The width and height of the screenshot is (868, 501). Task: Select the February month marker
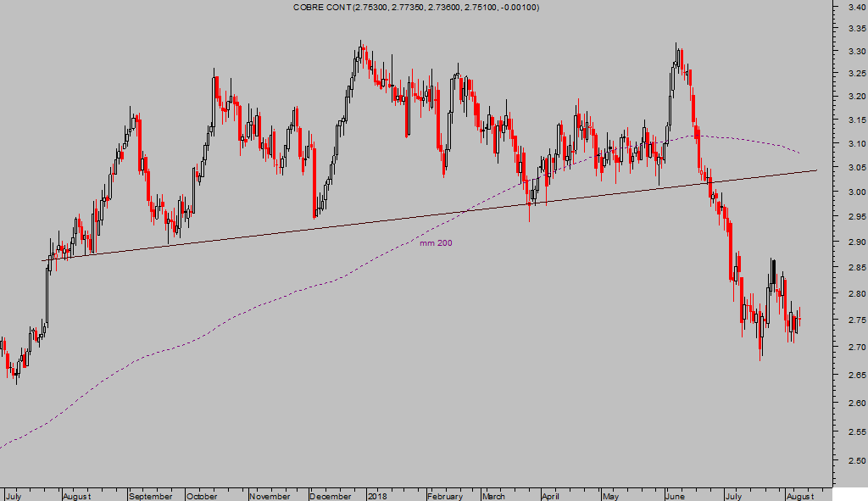[x=446, y=496]
